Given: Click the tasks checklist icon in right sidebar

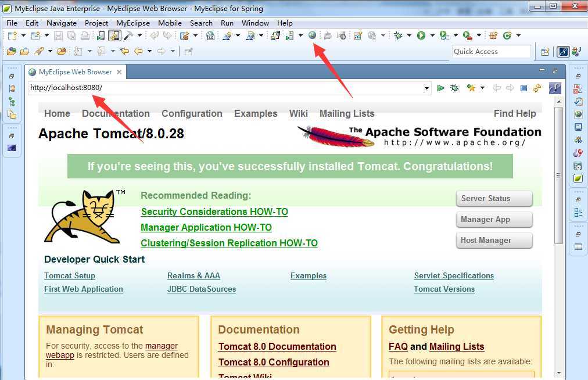Looking at the screenshot, I should (x=578, y=101).
